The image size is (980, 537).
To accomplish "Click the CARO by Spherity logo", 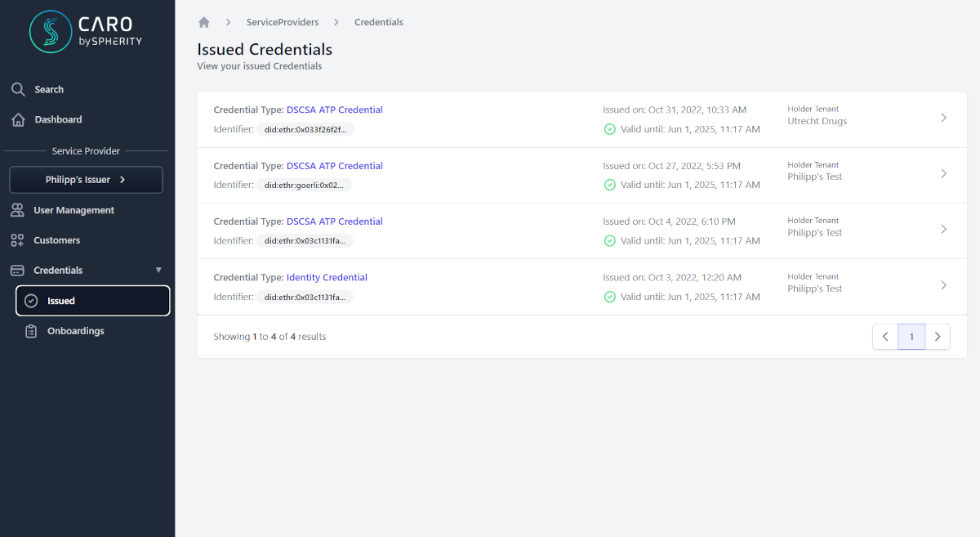I will click(86, 32).
